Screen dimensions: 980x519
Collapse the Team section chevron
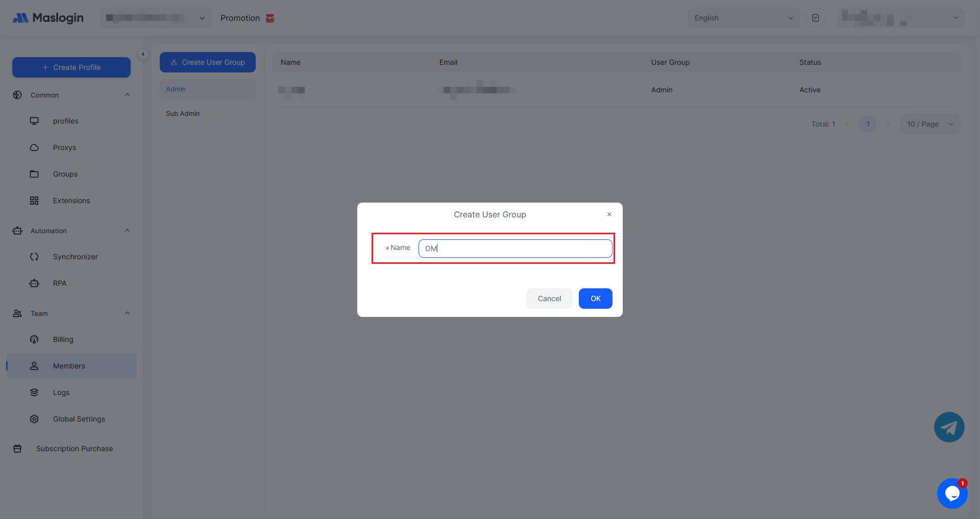point(127,313)
